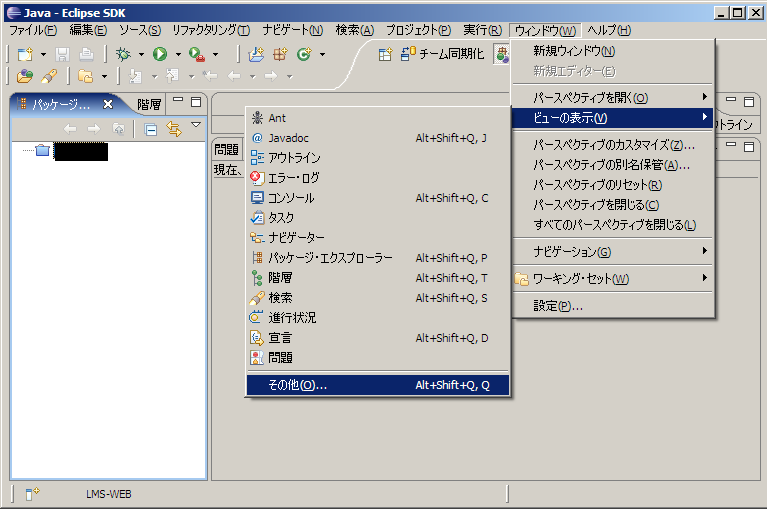Click the Debug bug icon in toolbar

[x=125, y=54]
